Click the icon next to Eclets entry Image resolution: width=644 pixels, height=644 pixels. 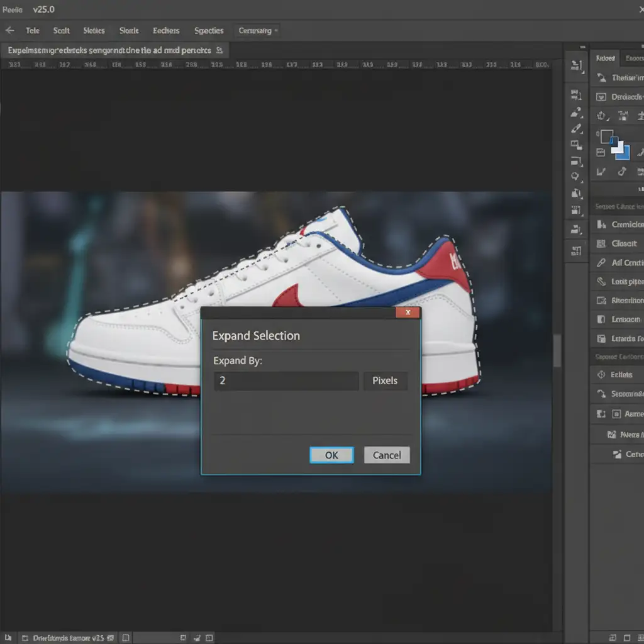click(x=600, y=375)
